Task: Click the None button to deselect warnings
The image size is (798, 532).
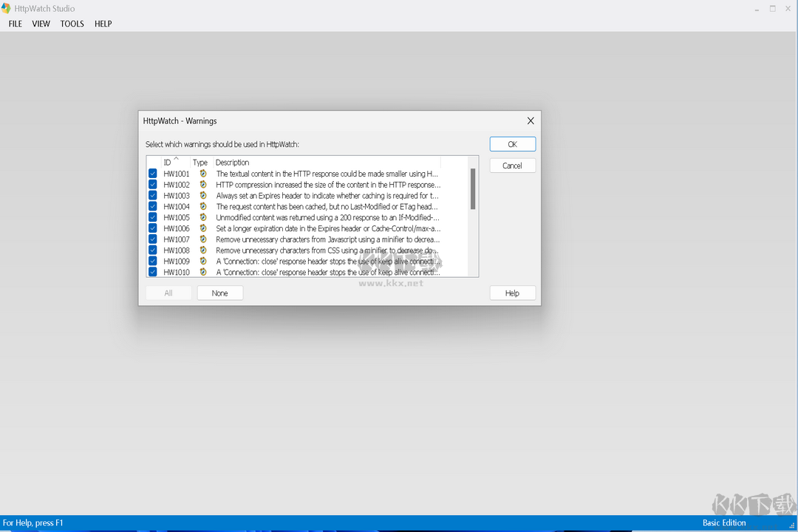Action: 220,293
